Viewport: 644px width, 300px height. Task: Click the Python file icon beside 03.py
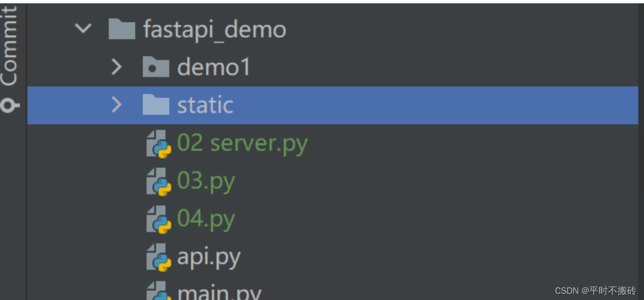157,180
